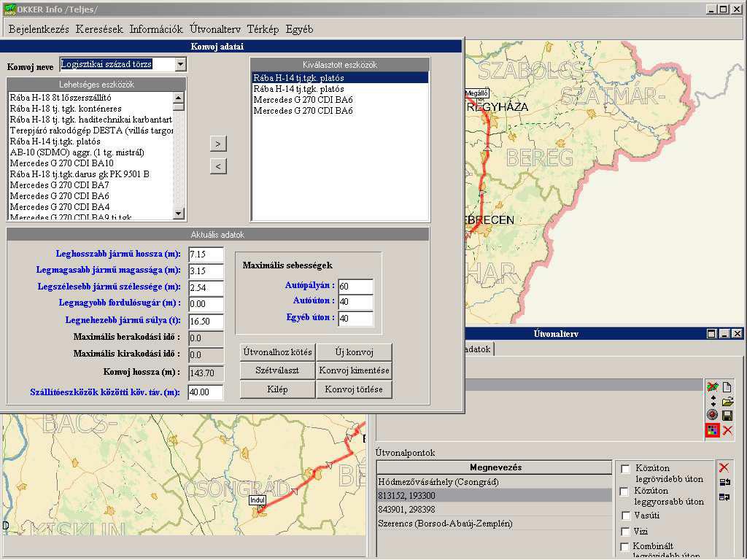Viewport: 747px width, 560px height.
Task: Click the move route point up icon
Action: 724,483
